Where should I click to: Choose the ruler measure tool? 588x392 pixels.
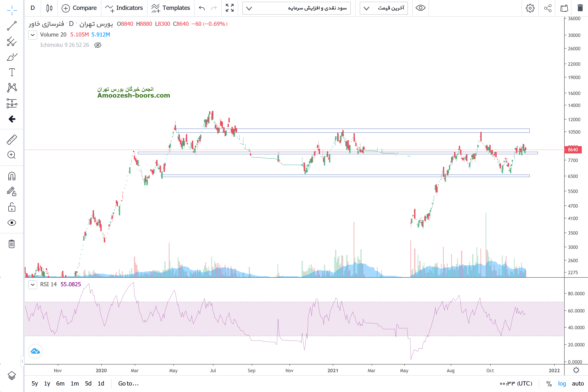(12, 139)
